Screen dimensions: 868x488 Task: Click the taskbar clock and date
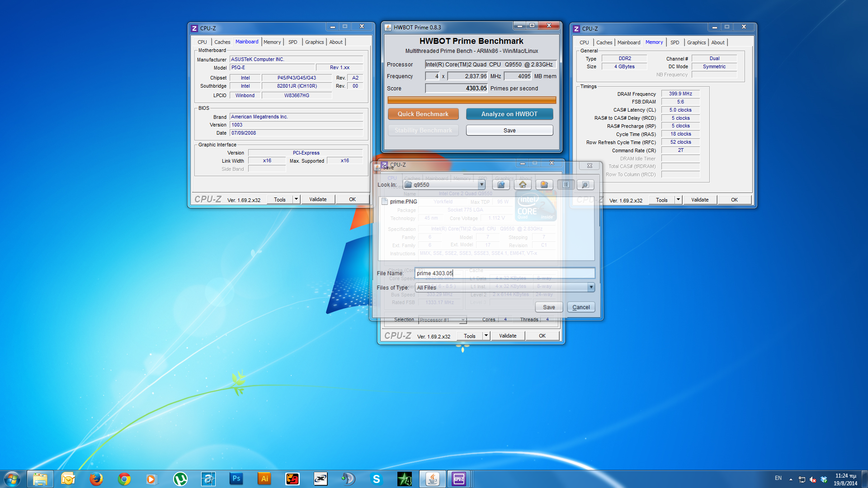coord(845,479)
